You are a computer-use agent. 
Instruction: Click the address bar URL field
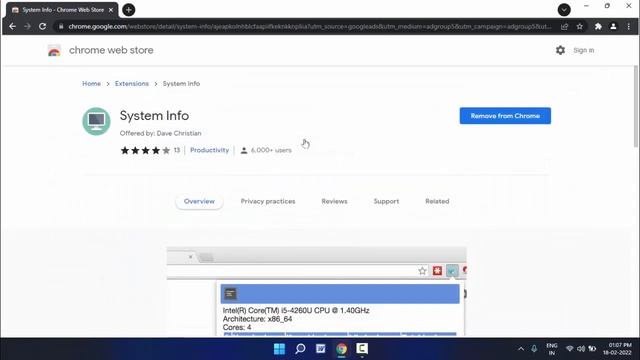pyautogui.click(x=309, y=27)
